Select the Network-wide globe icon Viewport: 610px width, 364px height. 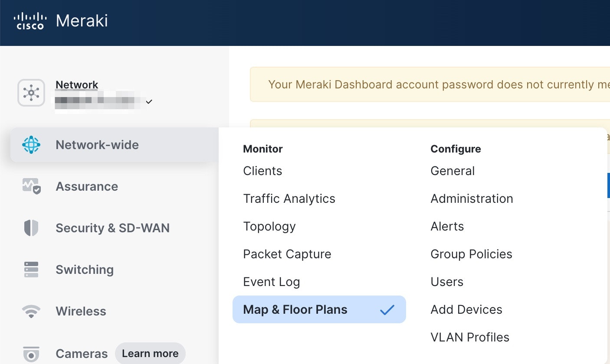tap(31, 145)
